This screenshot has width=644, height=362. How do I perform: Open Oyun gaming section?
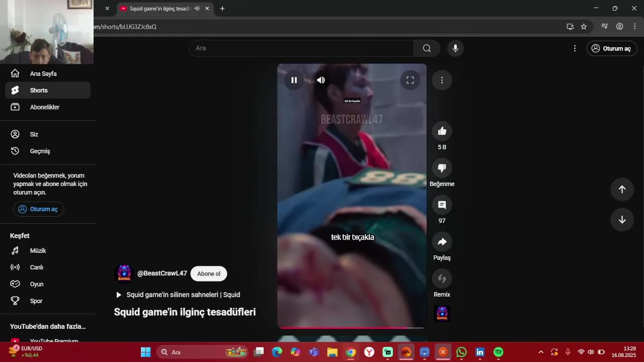tap(48, 284)
